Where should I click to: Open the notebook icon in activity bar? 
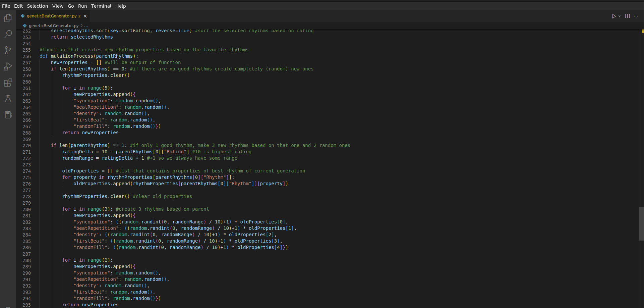click(8, 115)
